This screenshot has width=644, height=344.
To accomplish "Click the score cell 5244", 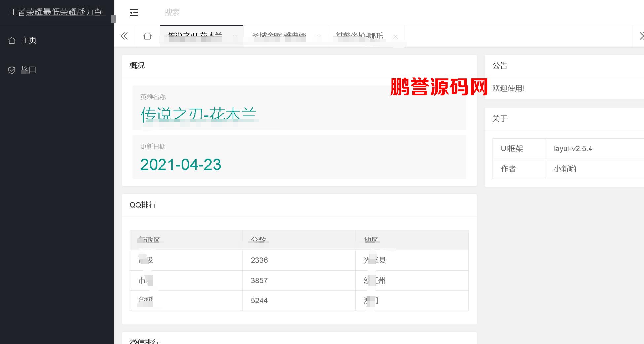I will click(x=299, y=301).
